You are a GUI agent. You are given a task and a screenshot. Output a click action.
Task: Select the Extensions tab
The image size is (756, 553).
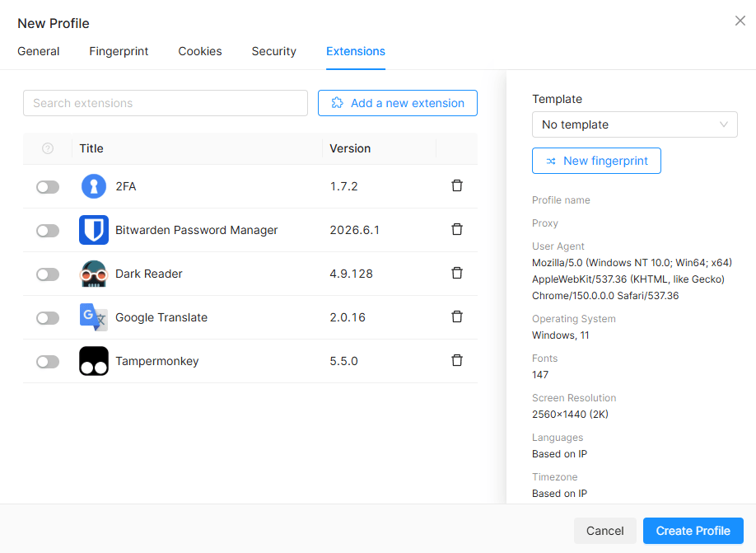pos(356,51)
